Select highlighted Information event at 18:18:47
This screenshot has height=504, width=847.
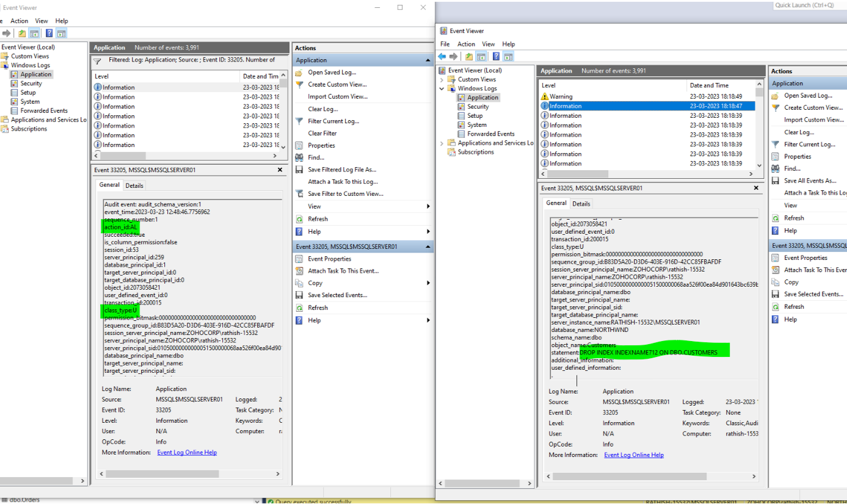(647, 106)
